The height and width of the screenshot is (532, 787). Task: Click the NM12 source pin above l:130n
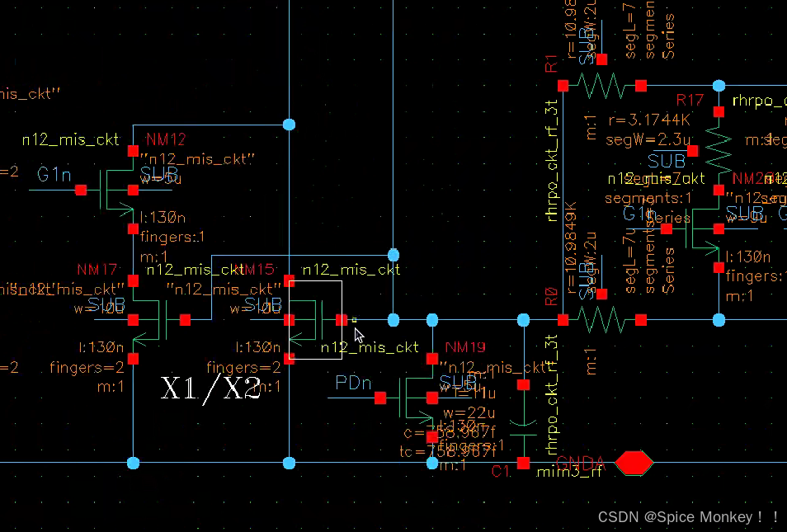tap(133, 229)
